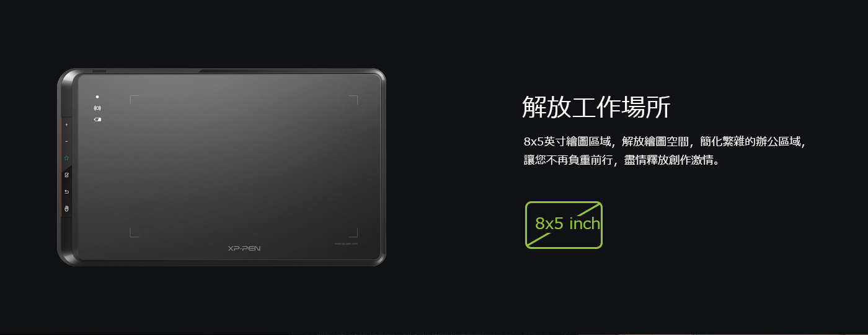Click the teal star shortcut key
This screenshot has width=868, height=335.
pyautogui.click(x=66, y=159)
